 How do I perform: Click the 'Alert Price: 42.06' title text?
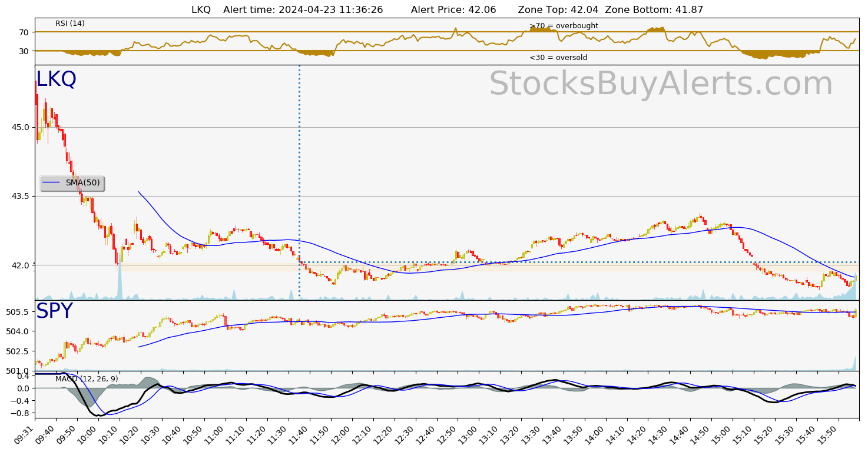453,10
